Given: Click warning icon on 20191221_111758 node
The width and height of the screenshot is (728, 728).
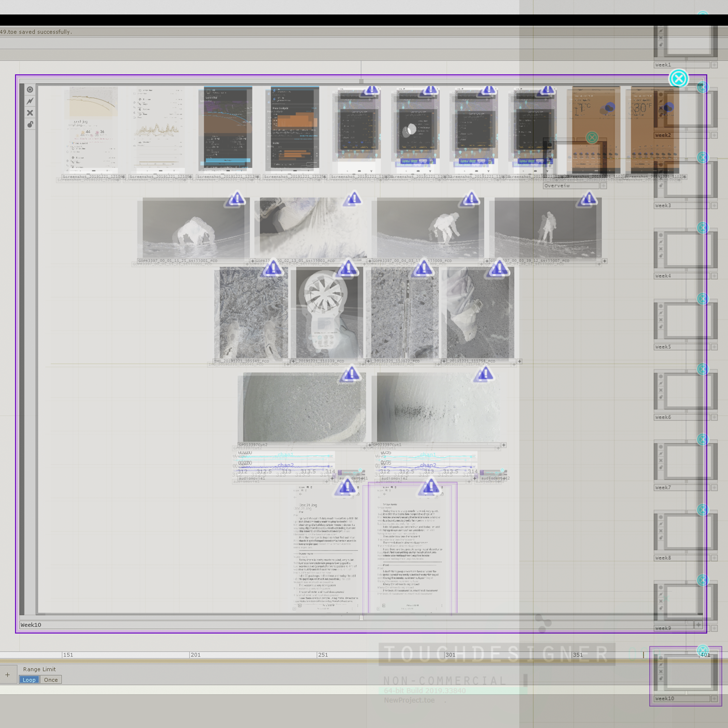Looking at the screenshot, I should coord(499,269).
